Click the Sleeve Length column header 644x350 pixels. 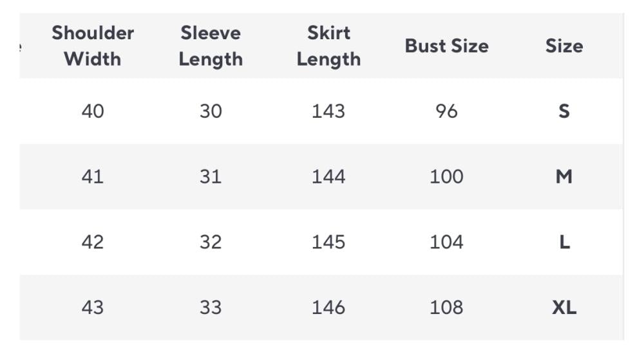click(x=211, y=46)
